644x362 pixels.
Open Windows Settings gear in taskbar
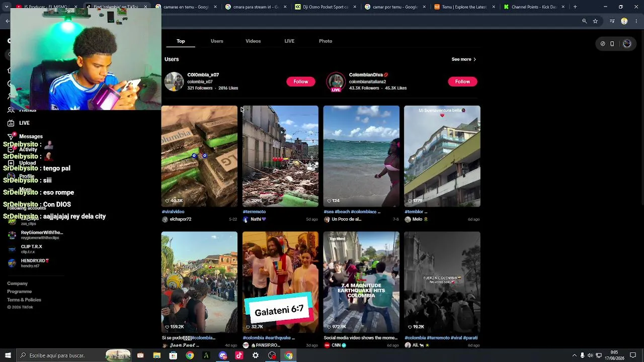coord(256,355)
